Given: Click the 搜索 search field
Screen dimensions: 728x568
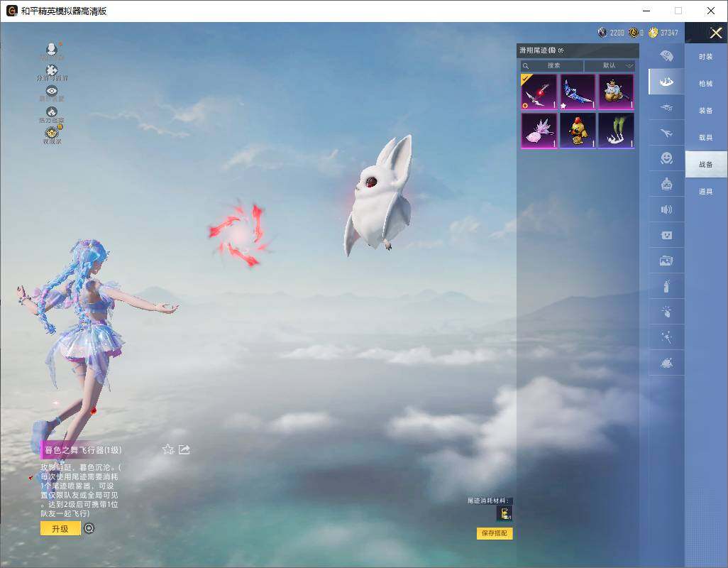Looking at the screenshot, I should pyautogui.click(x=552, y=65).
